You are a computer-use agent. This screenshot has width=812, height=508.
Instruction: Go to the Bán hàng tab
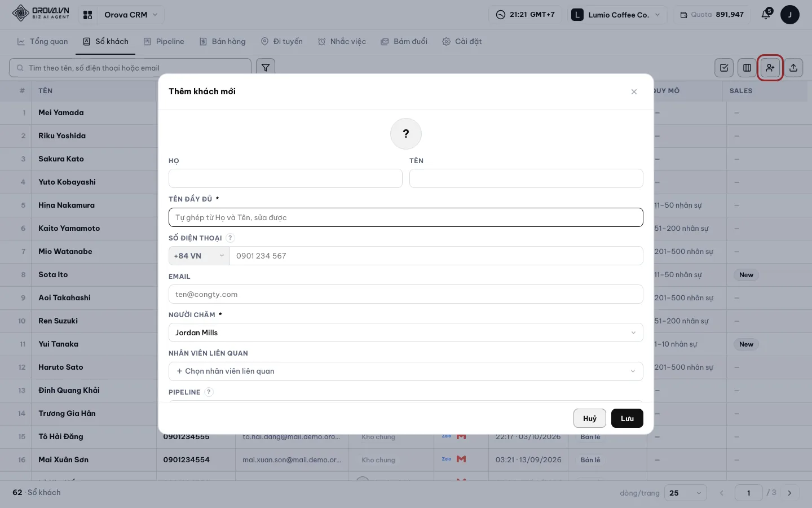point(223,42)
